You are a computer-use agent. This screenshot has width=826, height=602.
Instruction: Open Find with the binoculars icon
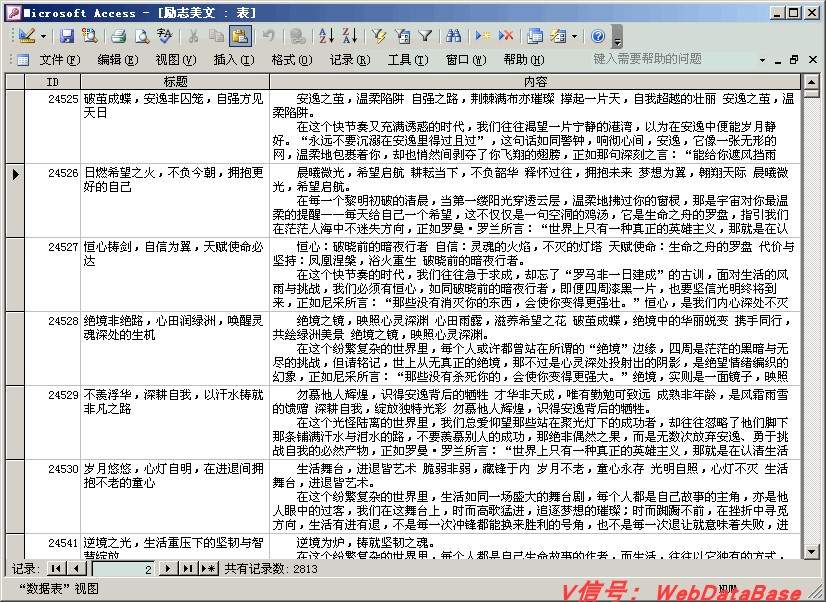(x=454, y=36)
